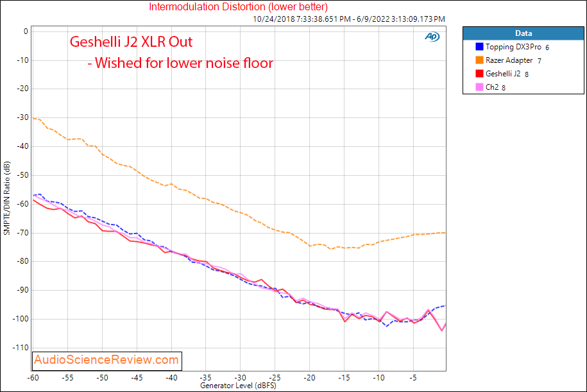Click the -45 tick on the generator level axis
Screen dimensions: 587x392
pyautogui.click(x=137, y=378)
